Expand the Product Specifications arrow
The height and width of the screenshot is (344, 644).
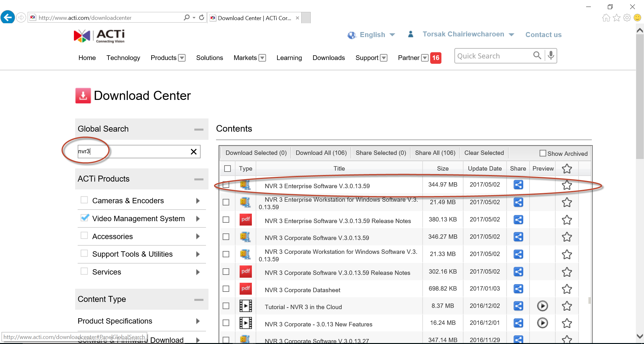point(198,321)
